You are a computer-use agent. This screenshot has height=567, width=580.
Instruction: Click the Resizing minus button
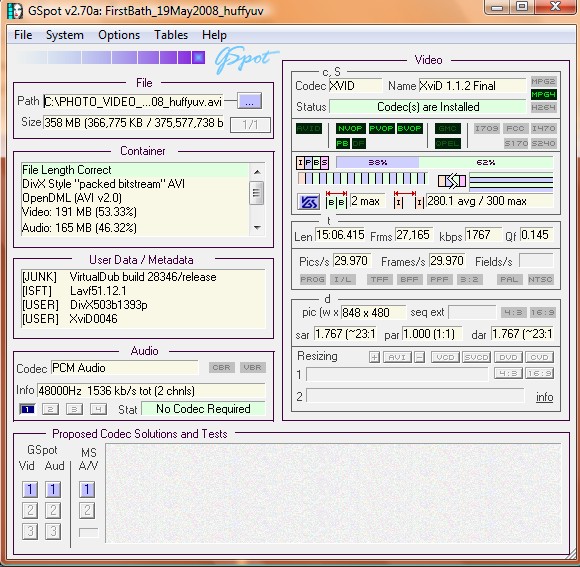point(419,357)
